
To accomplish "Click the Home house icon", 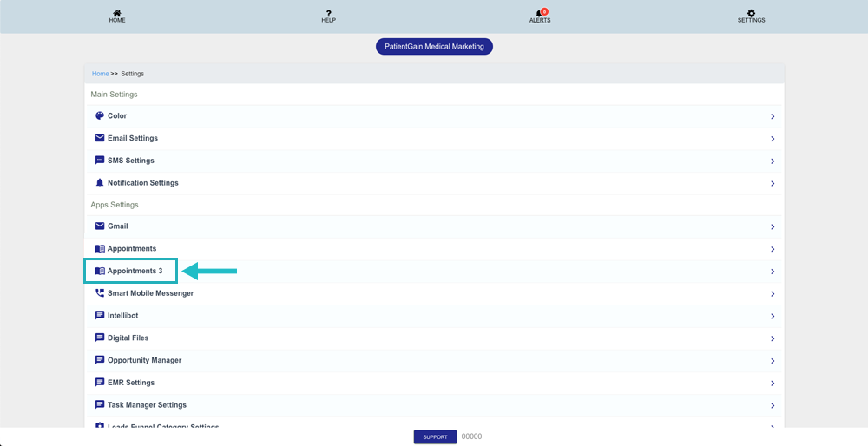I will point(117,13).
